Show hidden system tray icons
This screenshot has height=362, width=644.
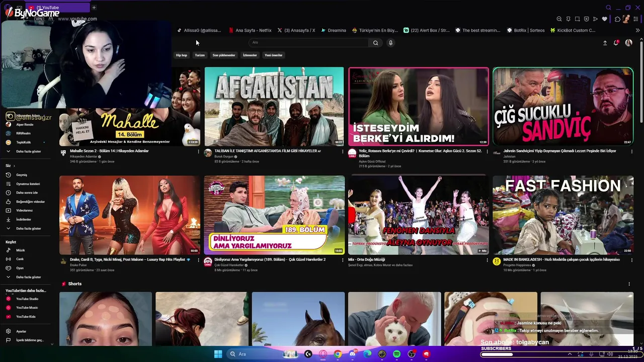coord(570,354)
